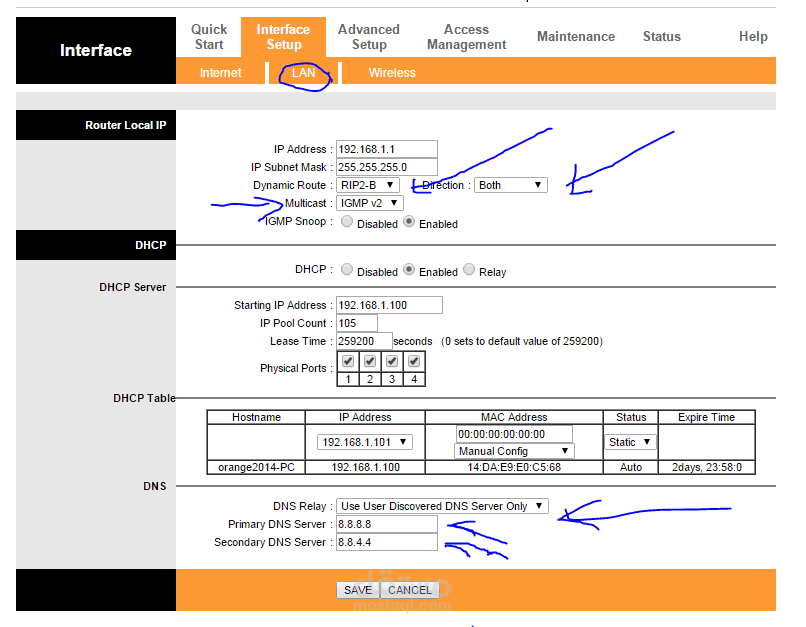Click the IP Pool Count field

(x=357, y=323)
